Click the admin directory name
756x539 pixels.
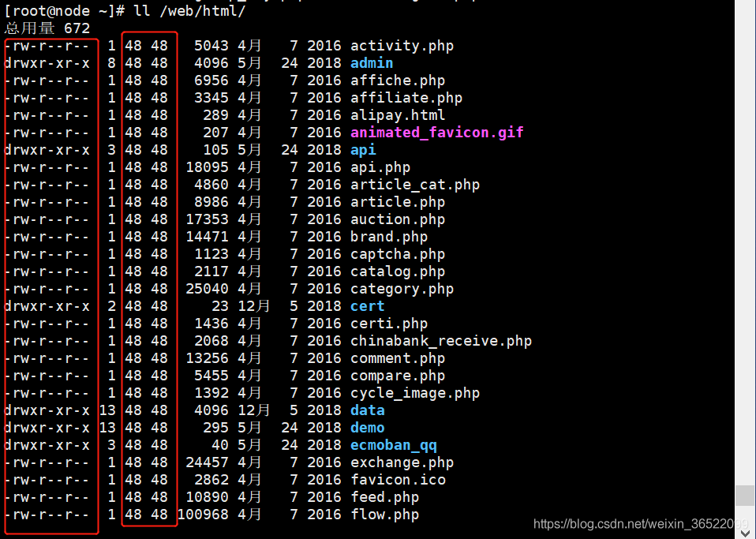coord(371,63)
